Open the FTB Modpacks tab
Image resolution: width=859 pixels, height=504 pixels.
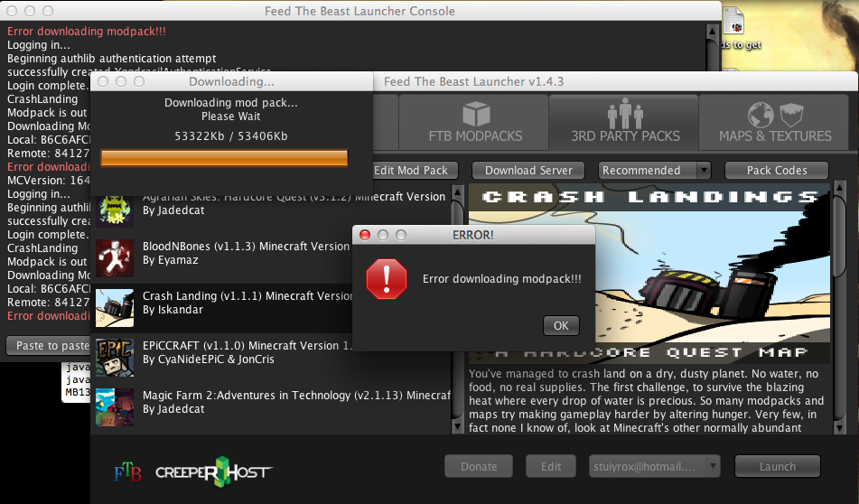[x=475, y=123]
